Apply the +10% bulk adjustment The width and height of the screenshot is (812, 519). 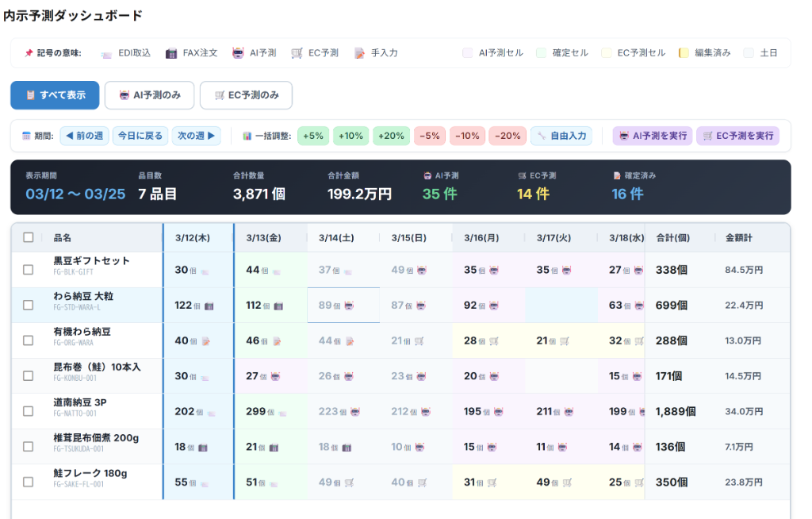350,136
